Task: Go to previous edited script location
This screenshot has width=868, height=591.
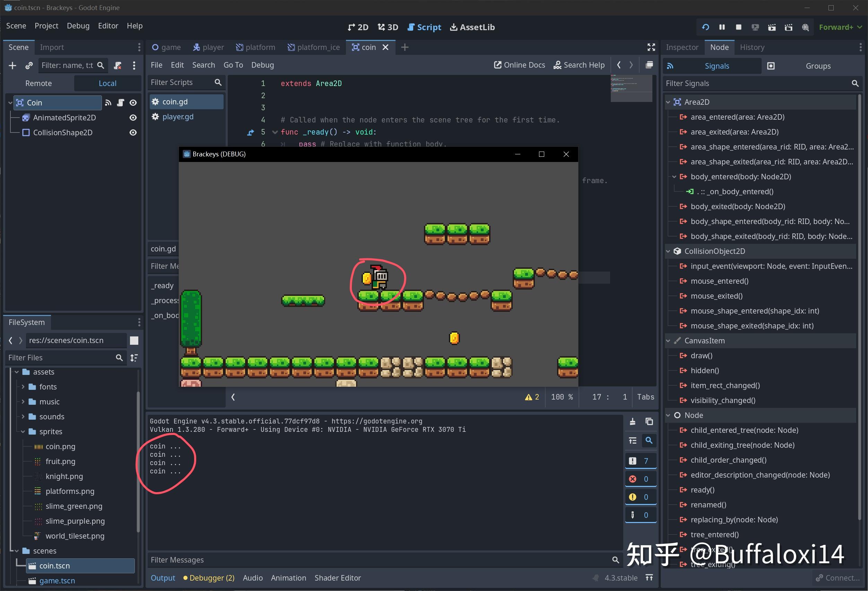Action: (619, 65)
